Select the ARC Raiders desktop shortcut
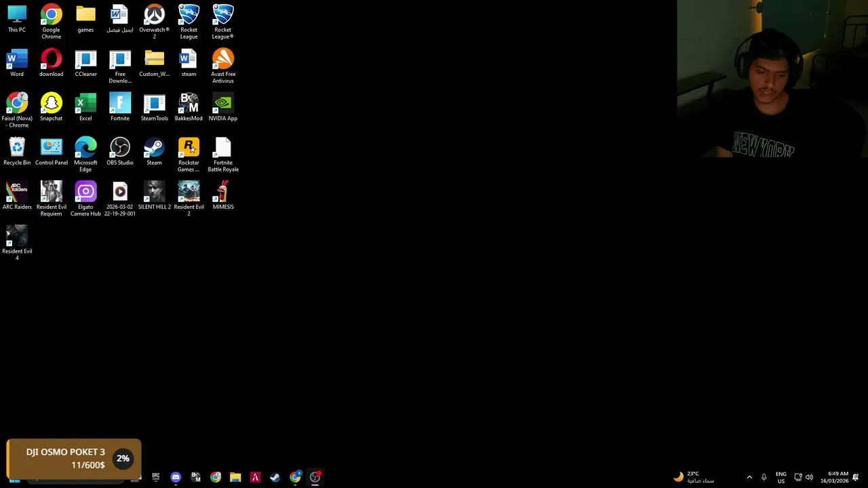Viewport: 868px width, 488px height. pyautogui.click(x=17, y=195)
